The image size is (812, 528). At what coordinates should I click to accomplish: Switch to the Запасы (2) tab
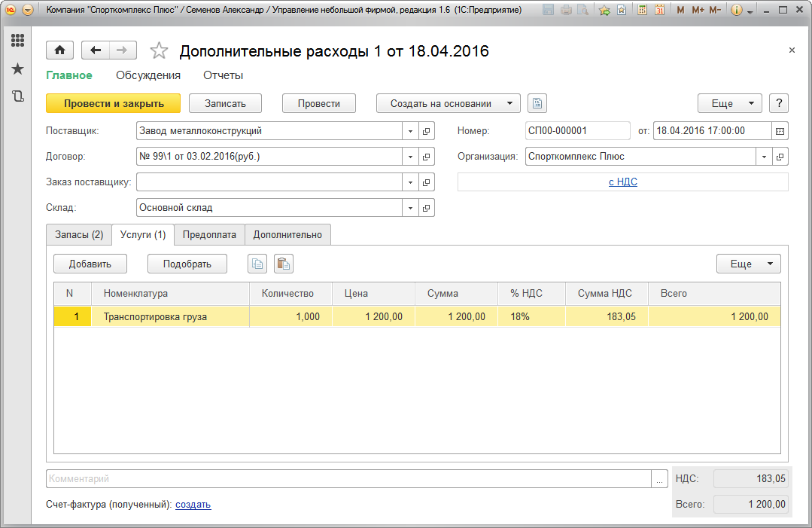[x=79, y=235]
